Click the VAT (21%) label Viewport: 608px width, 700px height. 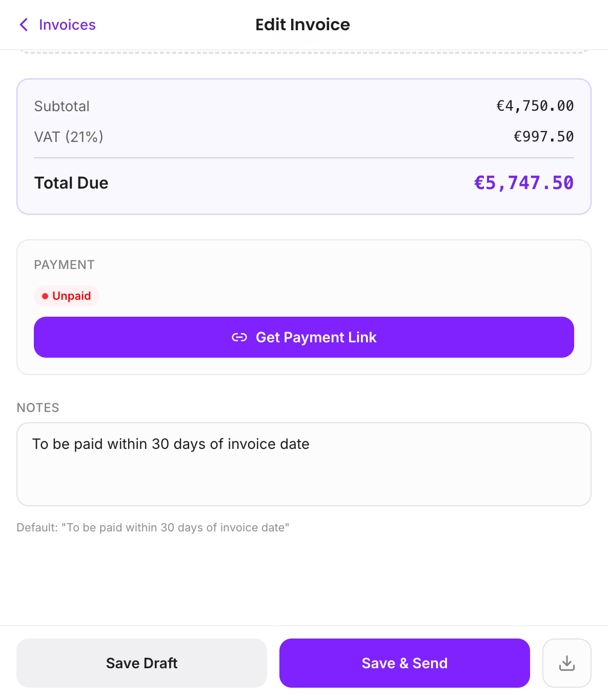click(69, 137)
